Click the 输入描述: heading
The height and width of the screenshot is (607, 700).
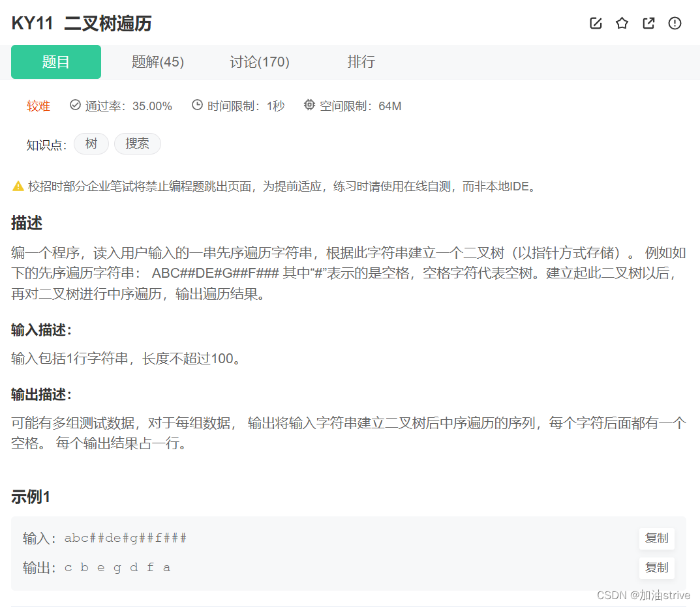(x=41, y=331)
